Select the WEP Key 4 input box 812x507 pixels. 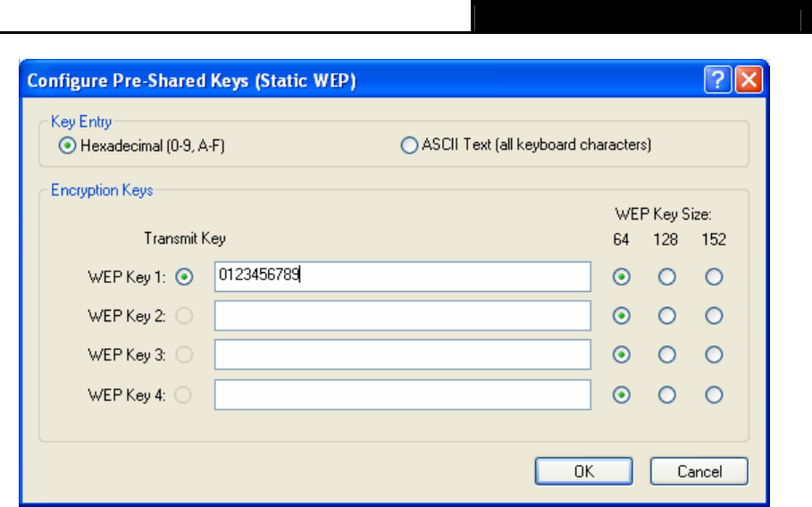click(x=402, y=395)
